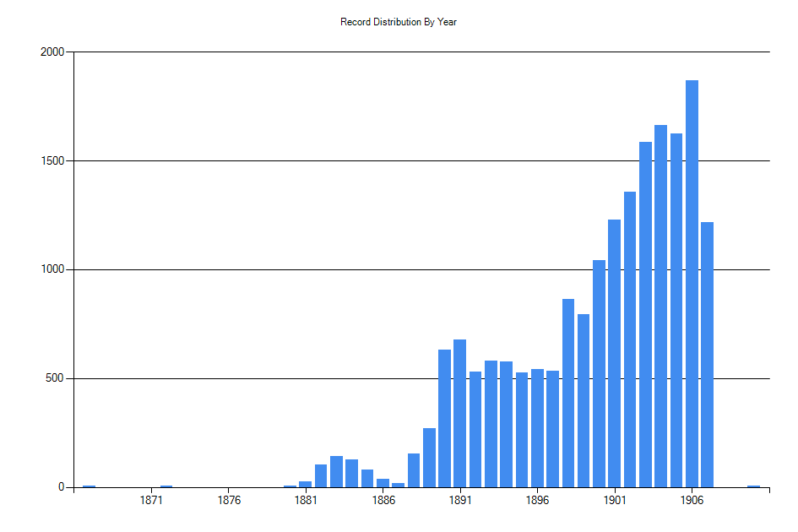Click the 0 y-axis origin label

point(61,487)
